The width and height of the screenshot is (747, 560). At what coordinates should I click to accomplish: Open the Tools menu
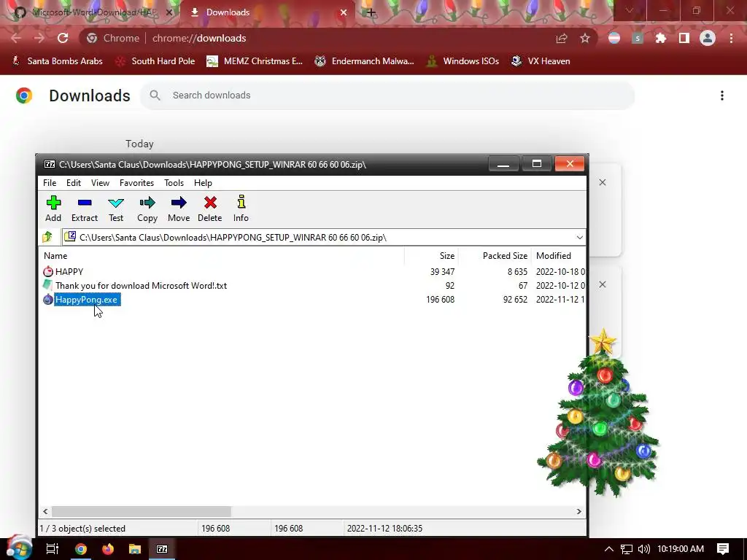point(174,183)
